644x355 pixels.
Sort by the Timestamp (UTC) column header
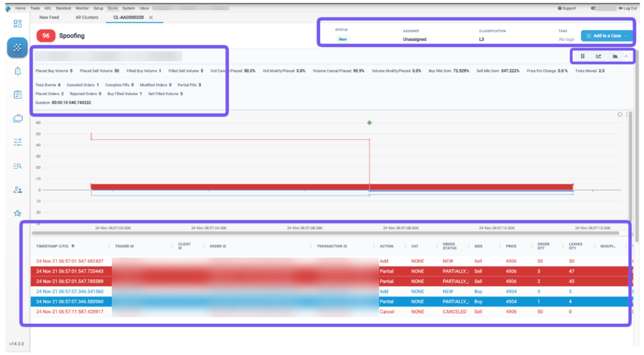pos(52,246)
